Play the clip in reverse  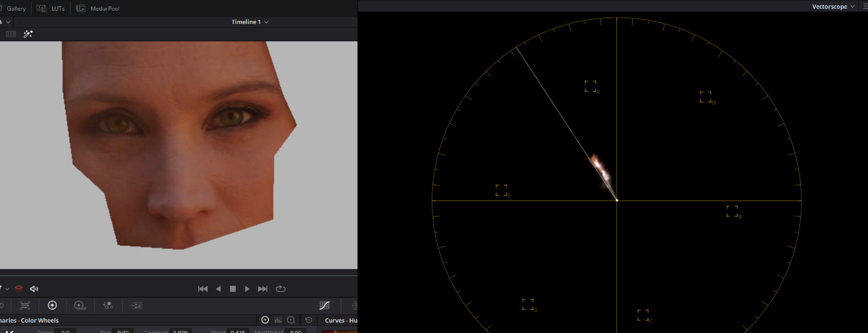(218, 289)
